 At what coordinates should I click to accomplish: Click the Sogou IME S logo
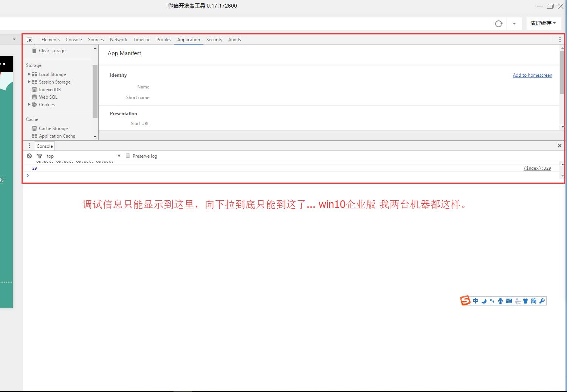tap(465, 301)
